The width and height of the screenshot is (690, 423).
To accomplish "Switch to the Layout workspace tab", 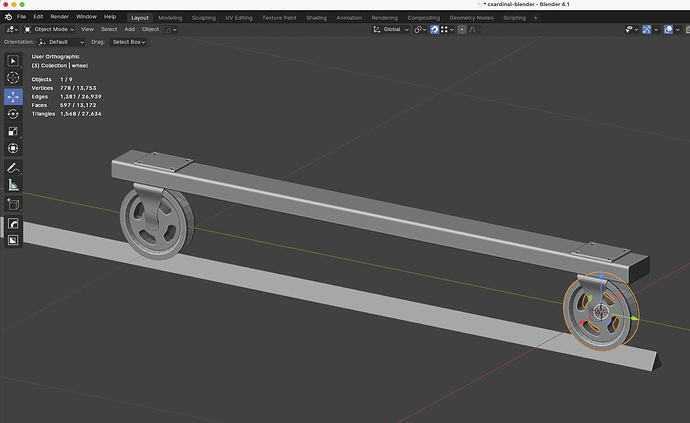I will point(140,18).
